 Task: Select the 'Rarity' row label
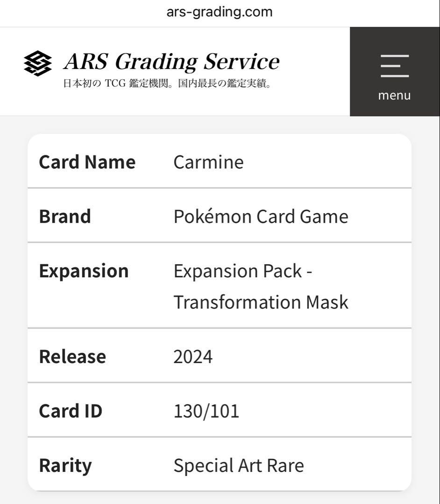click(x=66, y=465)
